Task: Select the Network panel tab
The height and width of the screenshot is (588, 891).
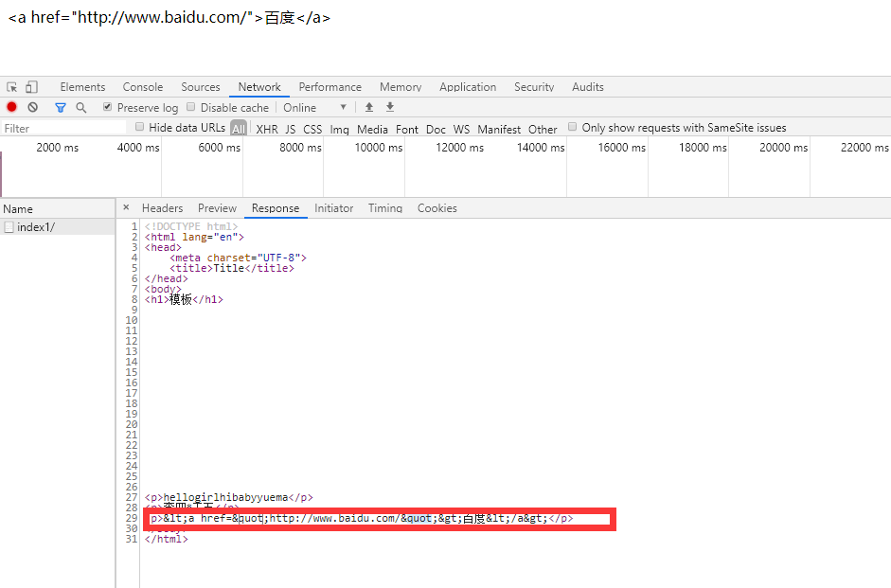Action: click(259, 87)
